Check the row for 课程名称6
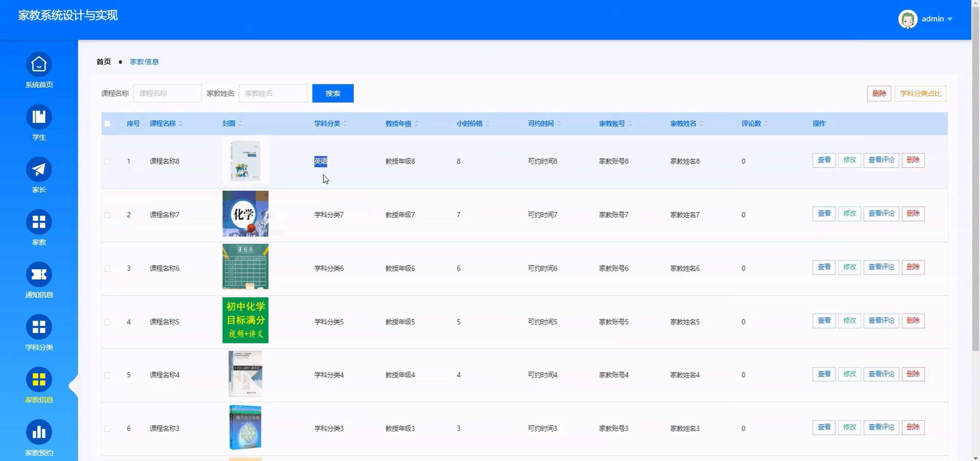 [x=107, y=269]
